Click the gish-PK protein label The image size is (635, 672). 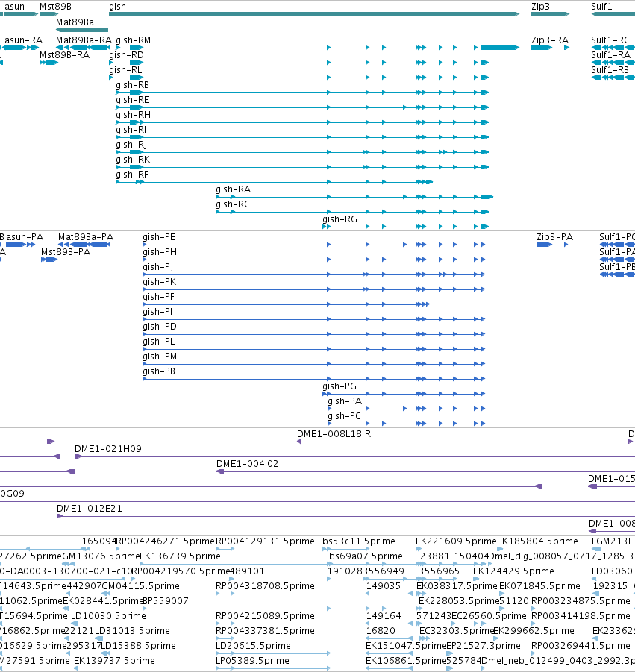coord(160,282)
